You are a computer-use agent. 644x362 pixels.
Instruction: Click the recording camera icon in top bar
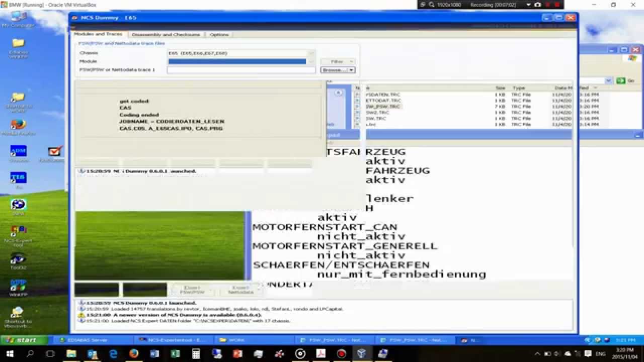tap(538, 5)
